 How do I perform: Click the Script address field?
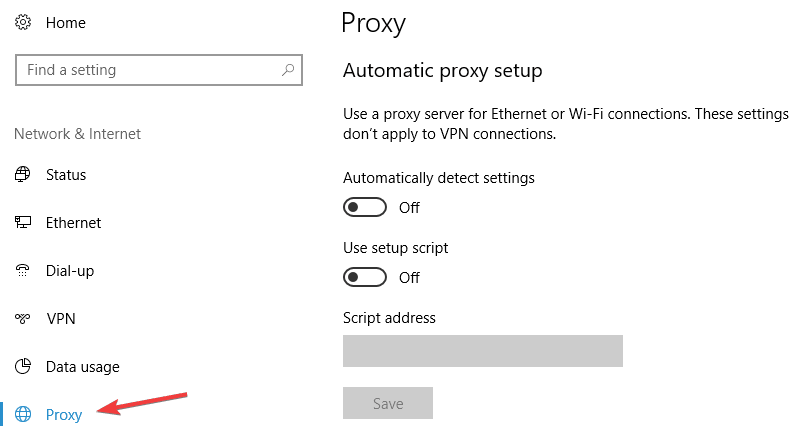483,351
